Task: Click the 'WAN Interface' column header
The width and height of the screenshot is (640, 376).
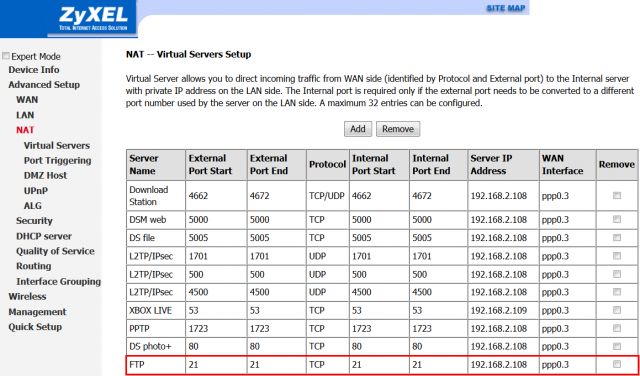Action: click(x=567, y=165)
